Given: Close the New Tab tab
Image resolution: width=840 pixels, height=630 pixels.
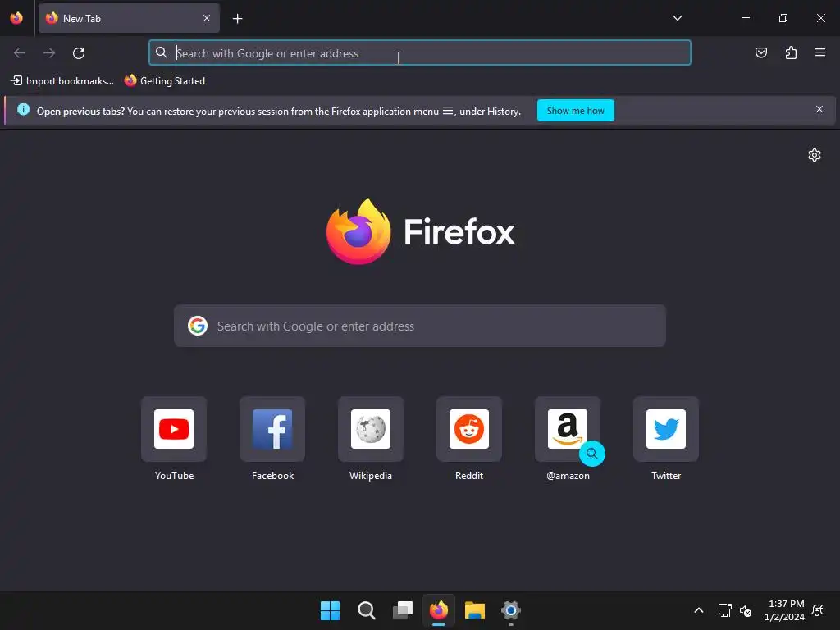Looking at the screenshot, I should point(206,18).
